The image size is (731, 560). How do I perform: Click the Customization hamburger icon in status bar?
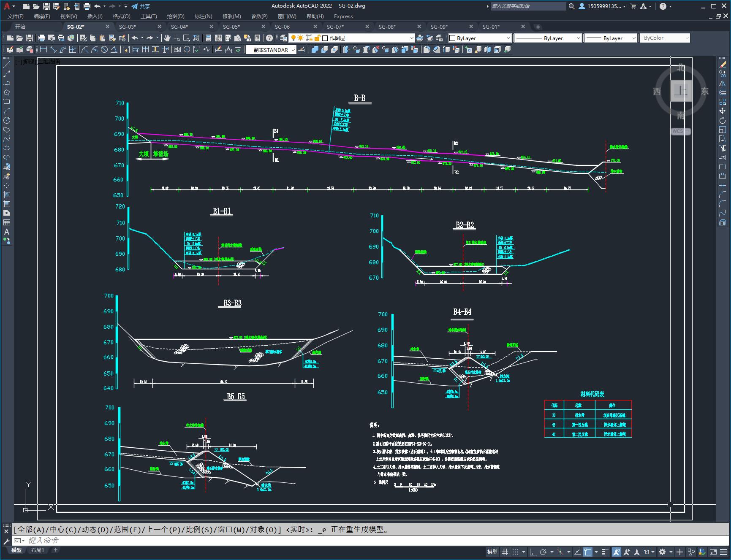(x=724, y=552)
